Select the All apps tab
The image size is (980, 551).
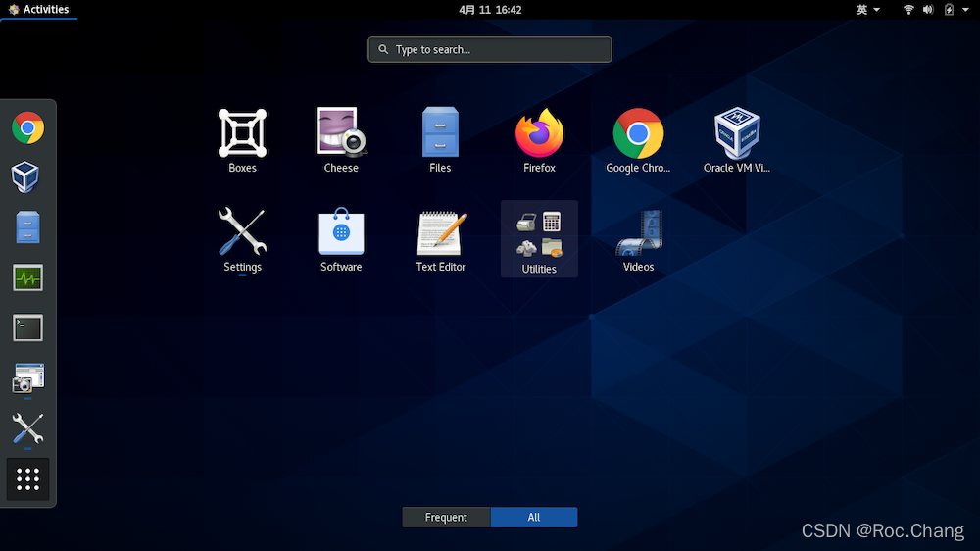point(534,518)
